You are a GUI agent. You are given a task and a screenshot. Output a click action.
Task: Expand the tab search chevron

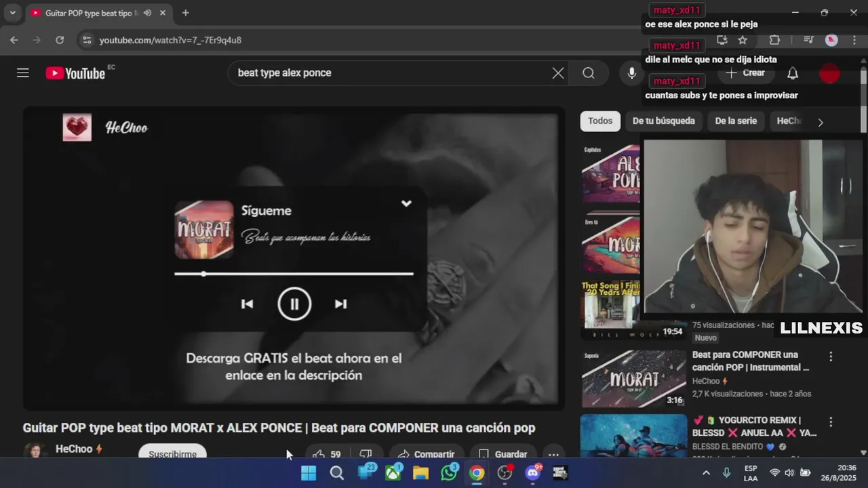coord(12,13)
